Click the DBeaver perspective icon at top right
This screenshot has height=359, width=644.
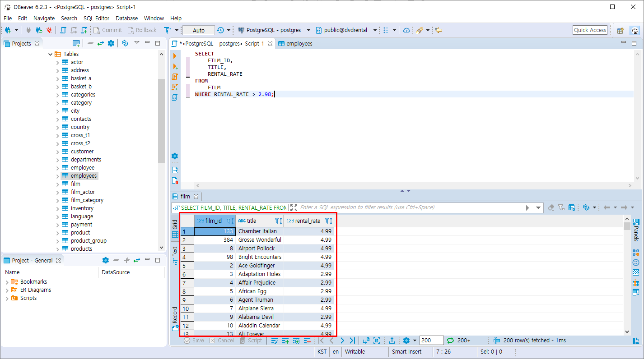click(635, 31)
